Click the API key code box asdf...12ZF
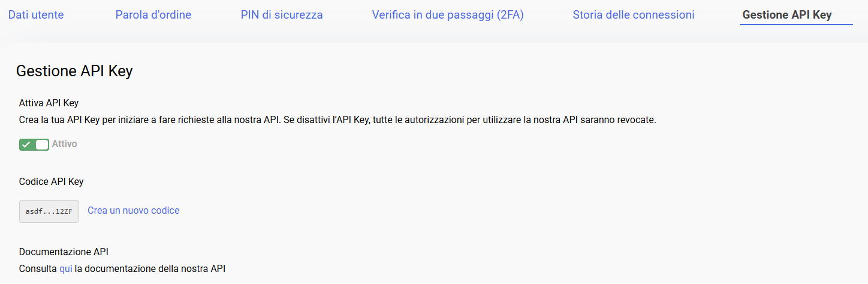The height and width of the screenshot is (284, 868). coord(49,211)
